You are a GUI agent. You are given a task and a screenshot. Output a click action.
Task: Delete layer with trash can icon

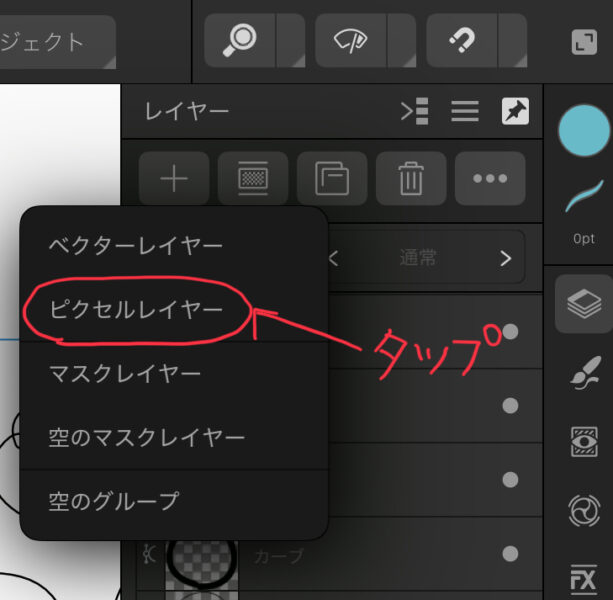411,179
